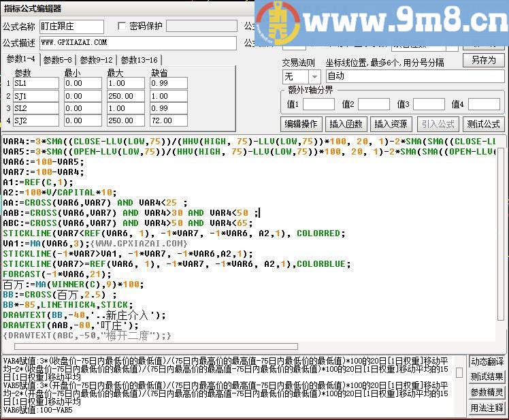Viewport: 509px width, 420px height.
Task: Click the 插入资源 insert resource button
Action: tap(390, 124)
